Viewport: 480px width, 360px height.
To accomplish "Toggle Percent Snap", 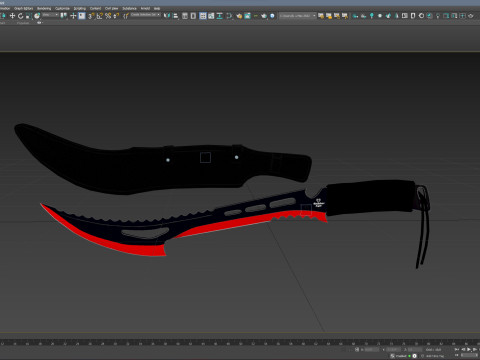I will tap(108, 16).
